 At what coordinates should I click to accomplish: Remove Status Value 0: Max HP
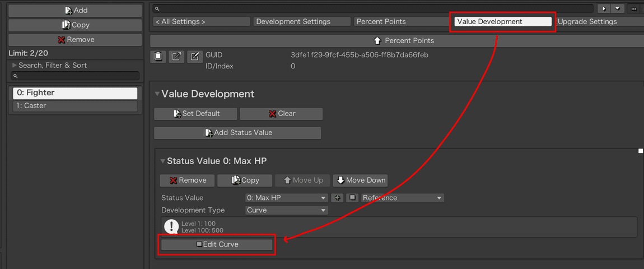coord(187,180)
